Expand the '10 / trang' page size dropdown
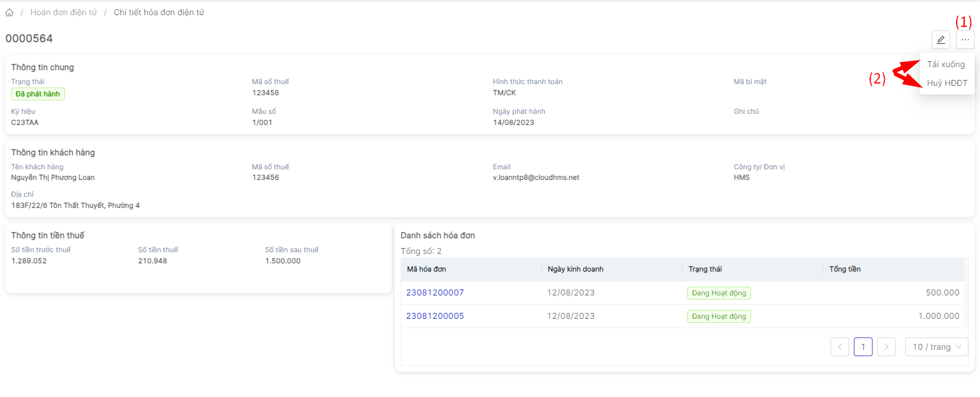The image size is (980, 397). click(x=936, y=347)
